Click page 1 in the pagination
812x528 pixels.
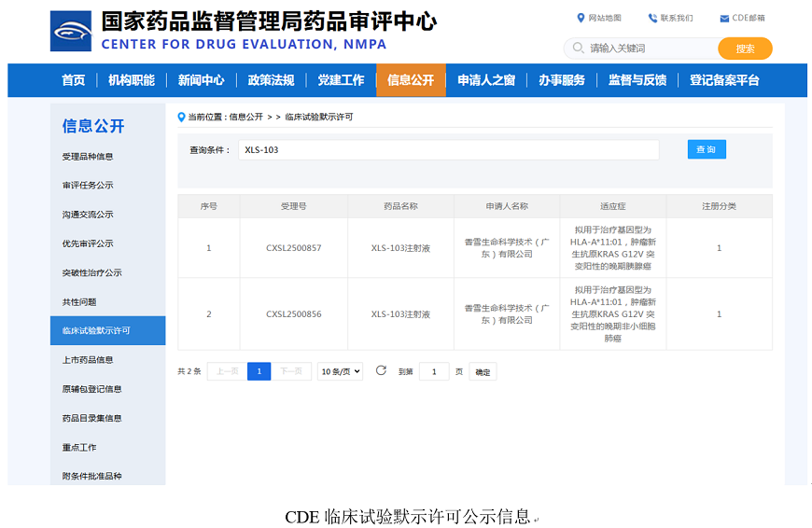259,371
